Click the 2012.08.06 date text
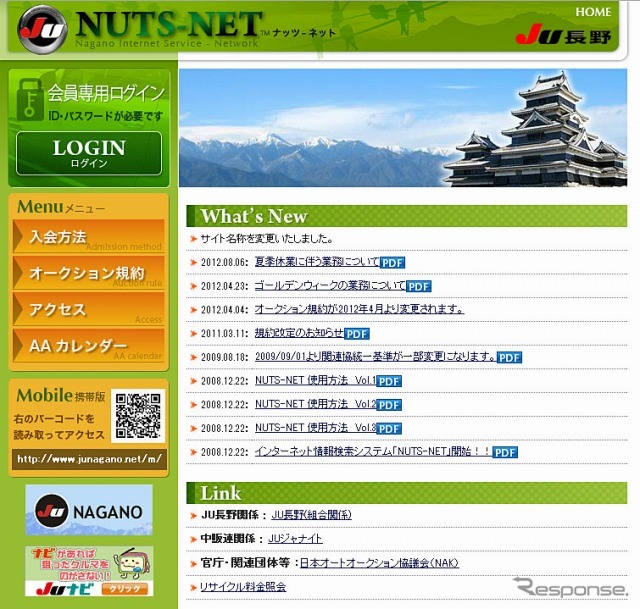 pyautogui.click(x=224, y=262)
